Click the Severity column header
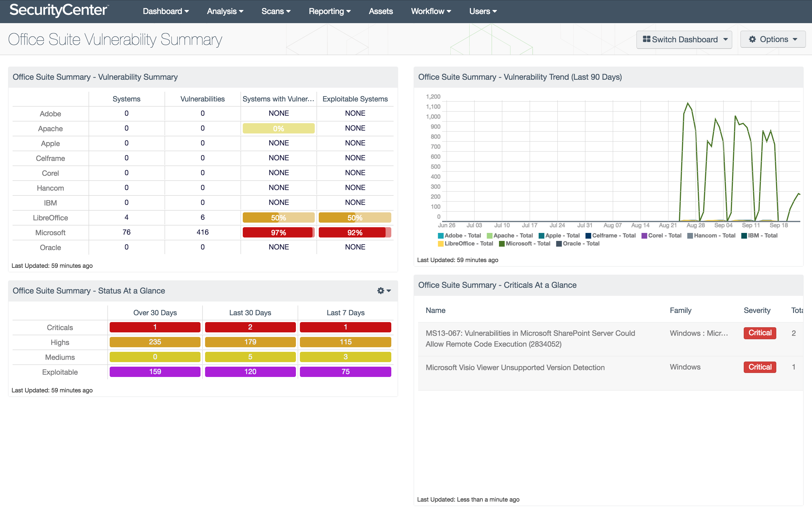 [757, 310]
